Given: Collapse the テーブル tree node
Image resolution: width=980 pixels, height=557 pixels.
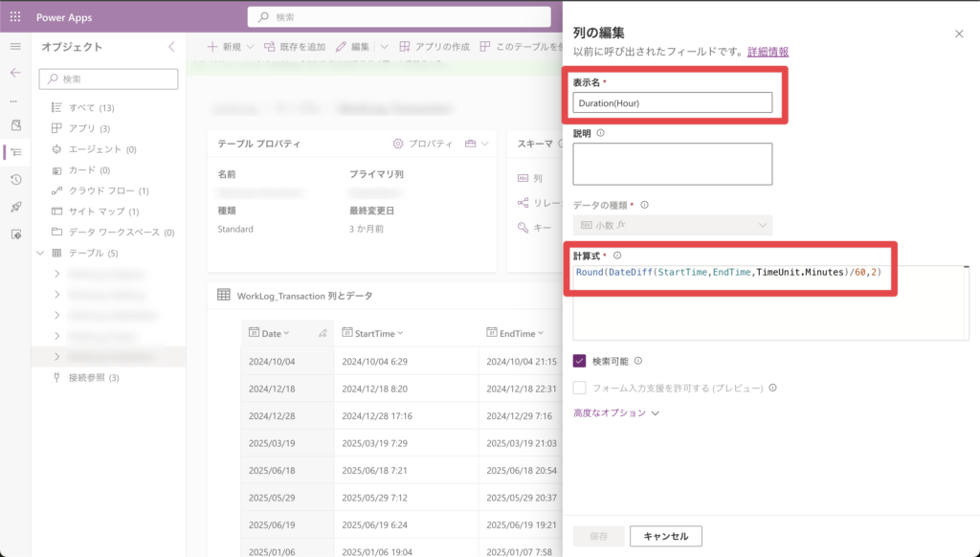Looking at the screenshot, I should pyautogui.click(x=40, y=253).
